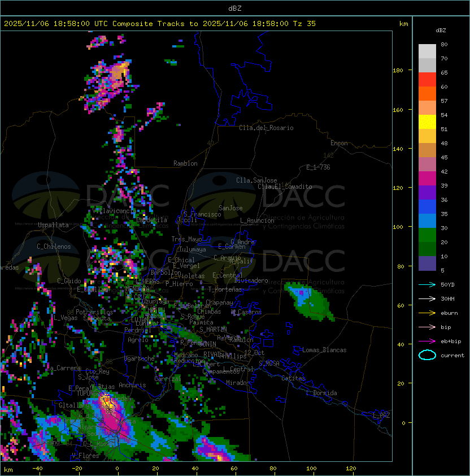
Task: Click the 'Chapanay' map label
Action: pyautogui.click(x=219, y=302)
